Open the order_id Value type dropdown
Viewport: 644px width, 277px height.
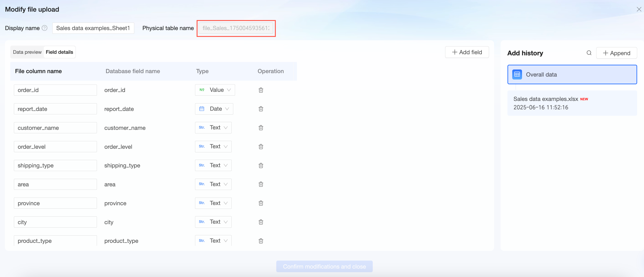pos(215,90)
